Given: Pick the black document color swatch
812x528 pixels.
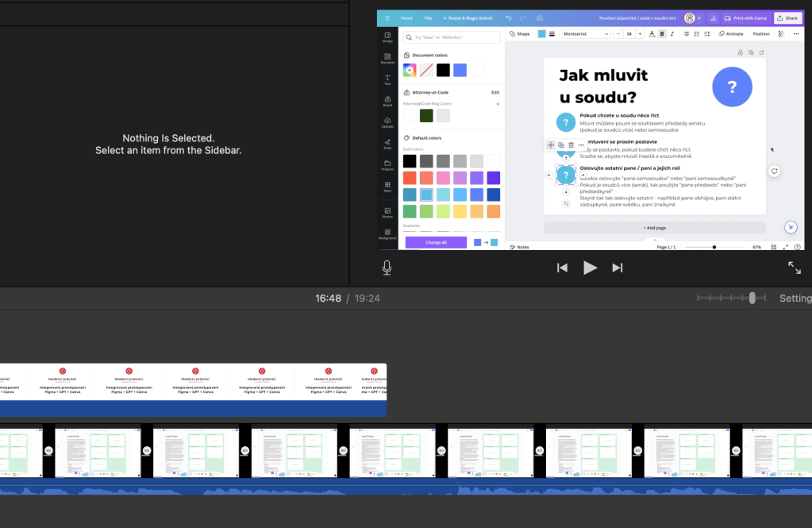Looking at the screenshot, I should tap(443, 70).
